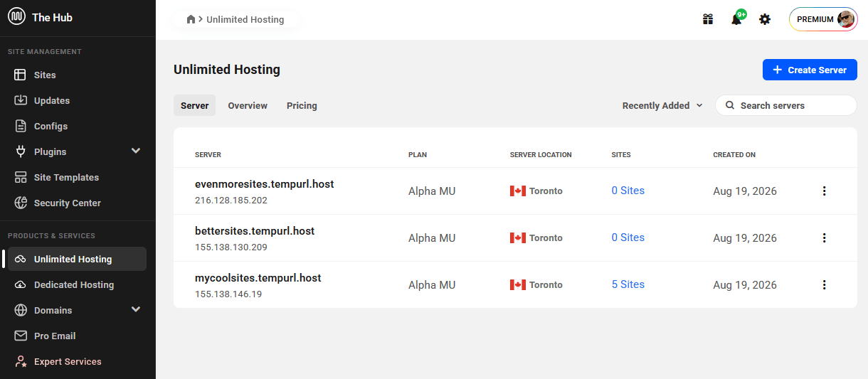868x379 pixels.
Task: Open the gift rewards icon
Action: [708, 19]
